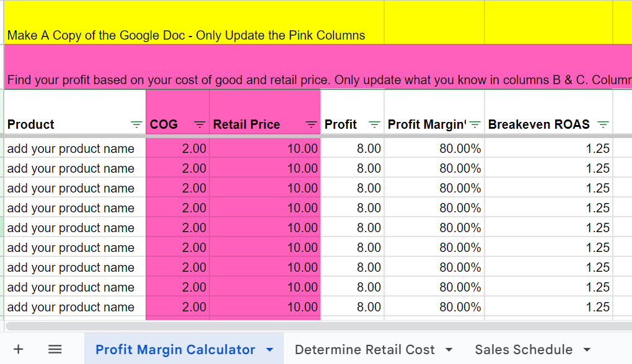Select the Breakeven ROAS header cell
The width and height of the screenshot is (632, 364).
[x=548, y=112]
